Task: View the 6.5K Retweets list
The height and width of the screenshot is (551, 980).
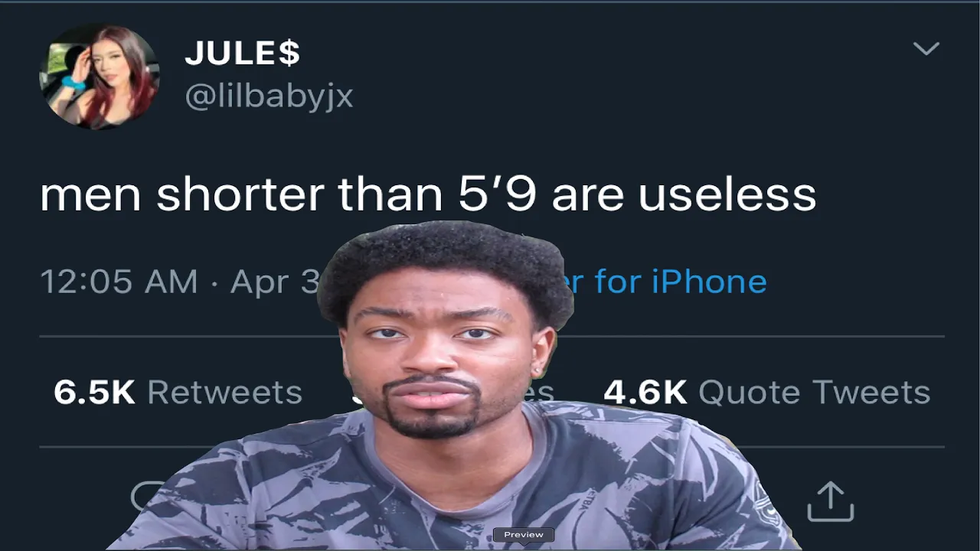Action: (x=178, y=392)
